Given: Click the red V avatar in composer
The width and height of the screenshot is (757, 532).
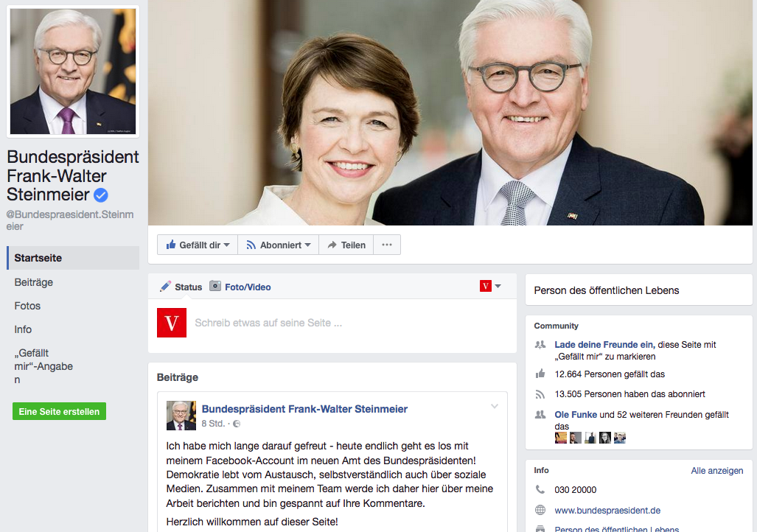Looking at the screenshot, I should pos(172,323).
